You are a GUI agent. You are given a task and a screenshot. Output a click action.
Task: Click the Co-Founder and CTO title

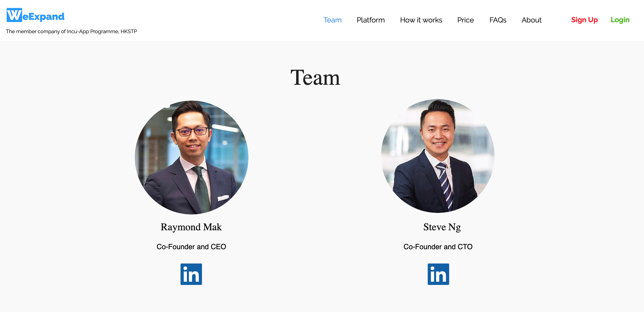pyautogui.click(x=438, y=247)
